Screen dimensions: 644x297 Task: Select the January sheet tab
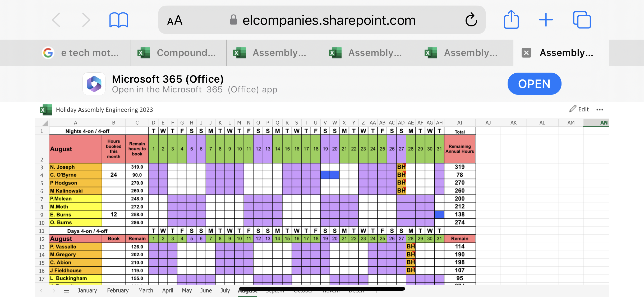tap(87, 291)
